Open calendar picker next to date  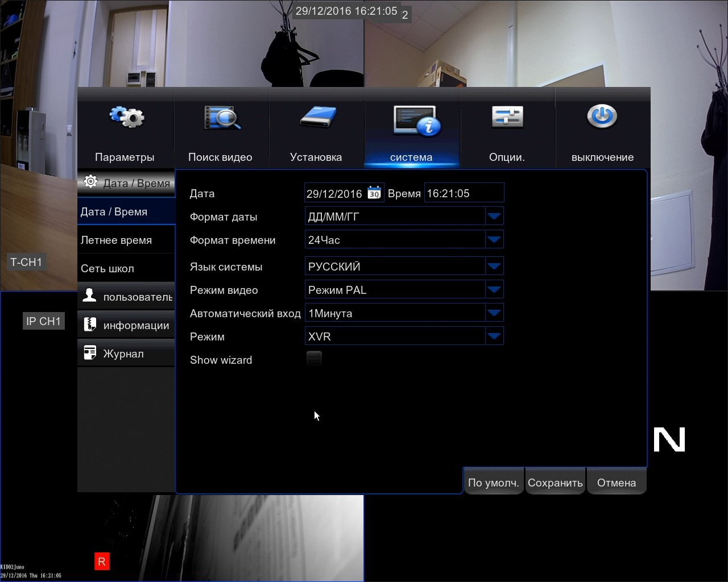[374, 193]
